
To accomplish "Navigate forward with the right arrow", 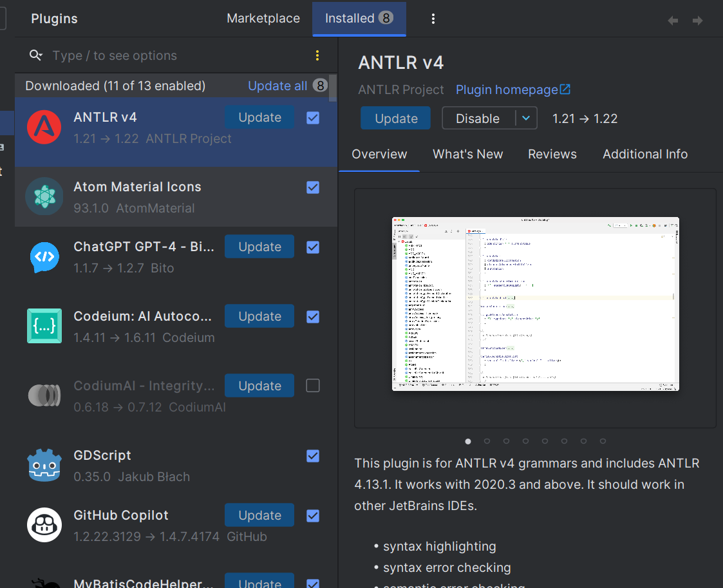I will tap(698, 21).
